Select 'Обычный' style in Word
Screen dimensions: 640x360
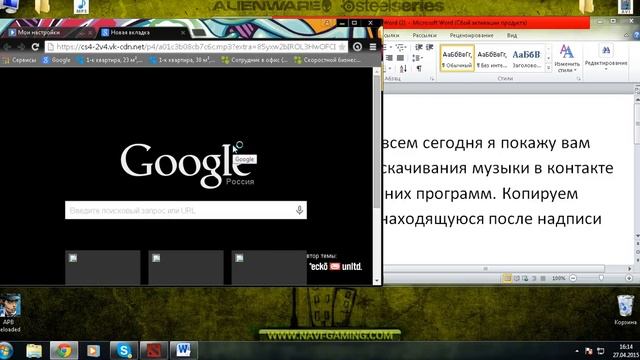457,58
